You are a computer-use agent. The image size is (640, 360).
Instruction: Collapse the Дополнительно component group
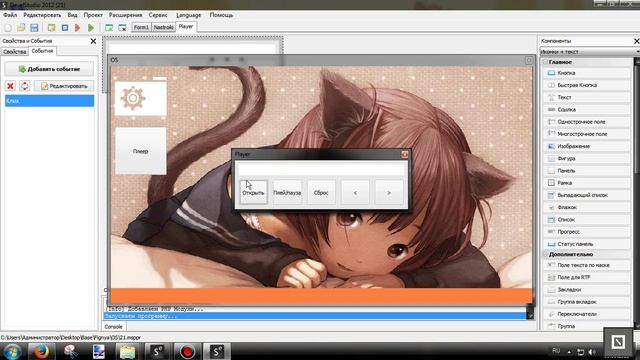[545, 254]
